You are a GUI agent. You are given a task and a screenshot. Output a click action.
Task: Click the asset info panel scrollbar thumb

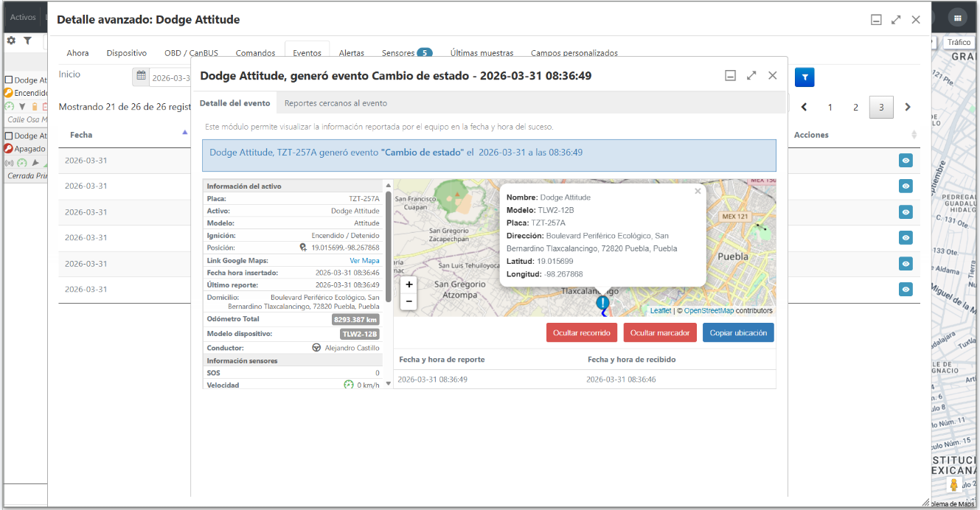click(x=388, y=245)
